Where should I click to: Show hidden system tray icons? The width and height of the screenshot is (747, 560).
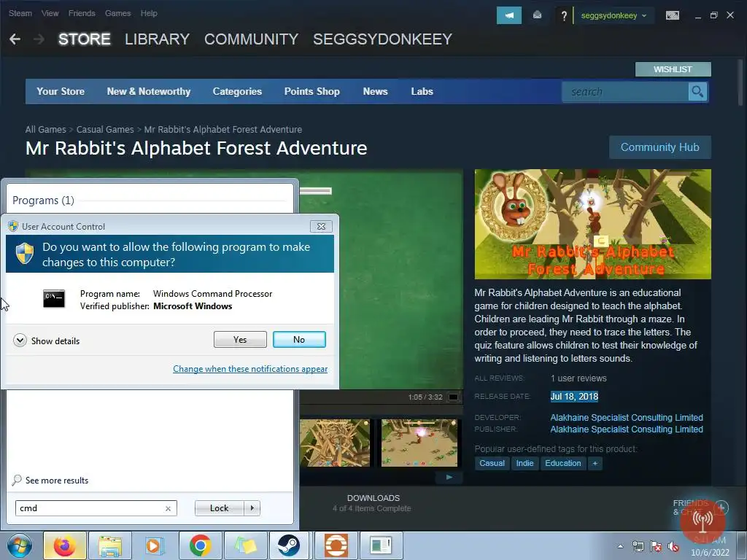620,547
